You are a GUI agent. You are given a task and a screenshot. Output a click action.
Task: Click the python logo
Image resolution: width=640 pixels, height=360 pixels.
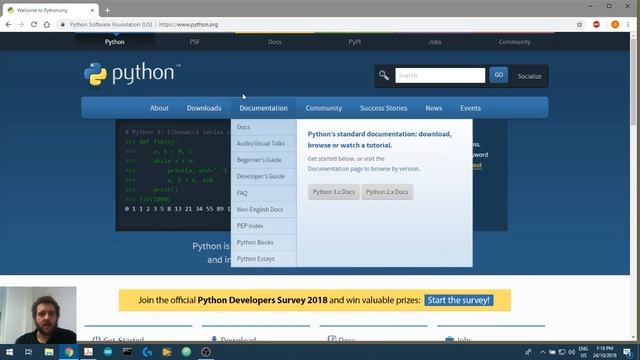click(x=132, y=74)
